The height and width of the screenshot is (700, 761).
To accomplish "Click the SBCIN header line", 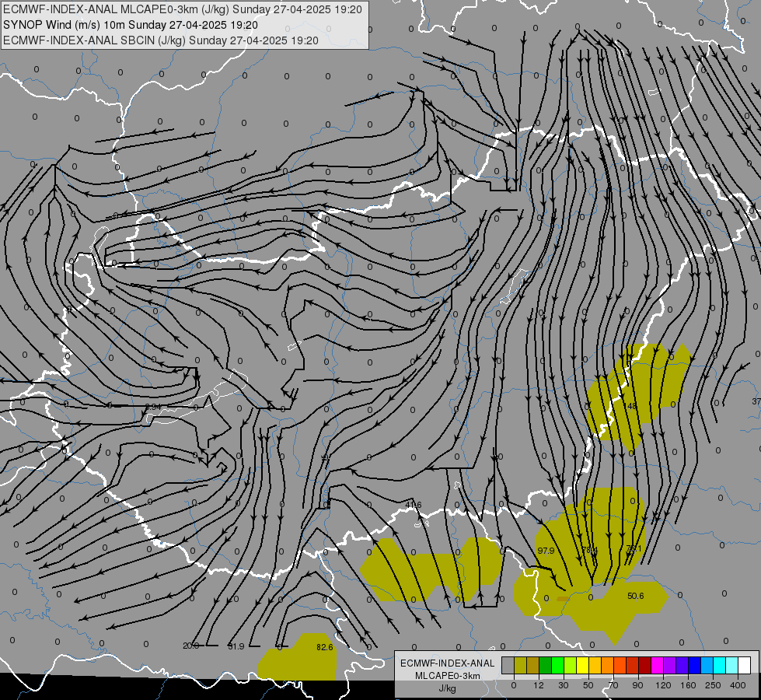I will [161, 40].
